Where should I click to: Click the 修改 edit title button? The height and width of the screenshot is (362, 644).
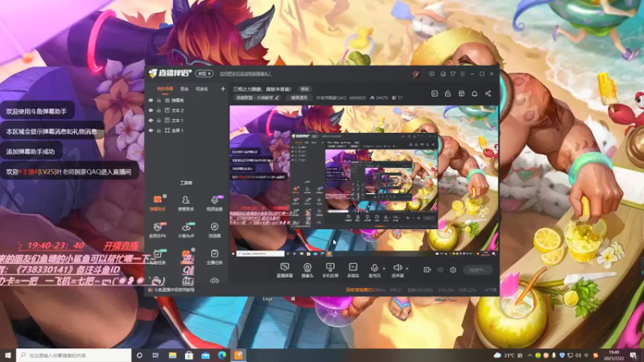[305, 89]
